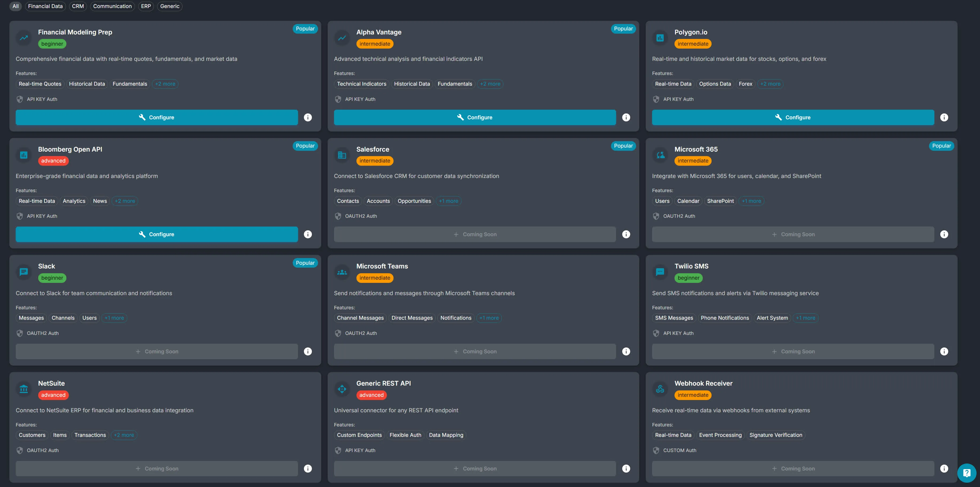Open info for Bloomberg Open API
Viewport: 980px width, 487px height.
click(308, 234)
